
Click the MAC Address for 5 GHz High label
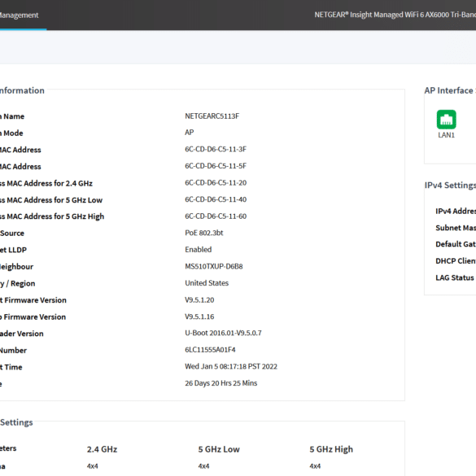pos(52,216)
